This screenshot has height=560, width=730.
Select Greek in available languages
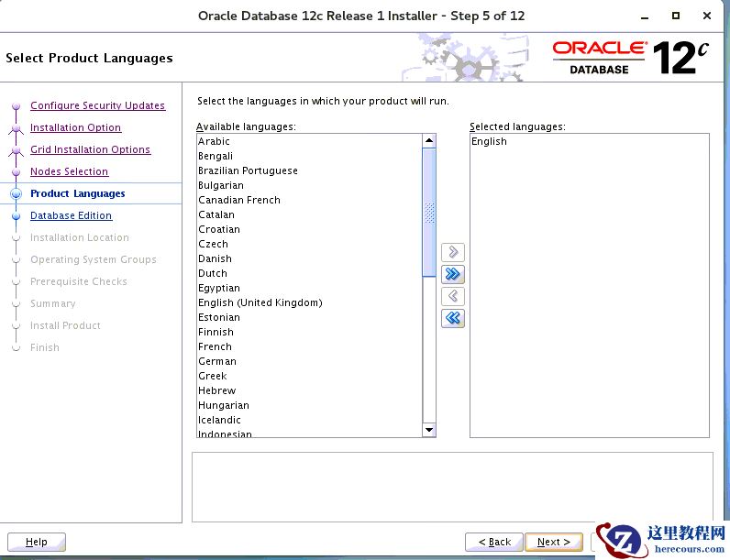[309, 376]
